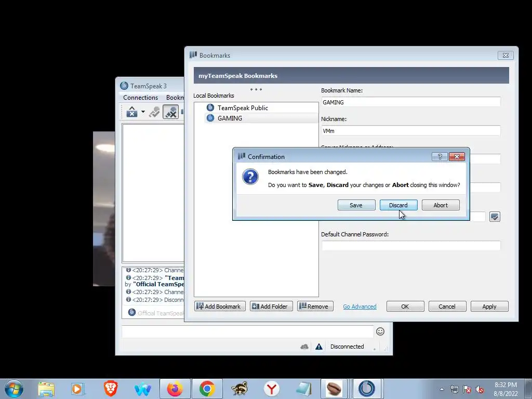The image size is (532, 399).
Task: Click the Add Folder button
Action: pos(271,306)
